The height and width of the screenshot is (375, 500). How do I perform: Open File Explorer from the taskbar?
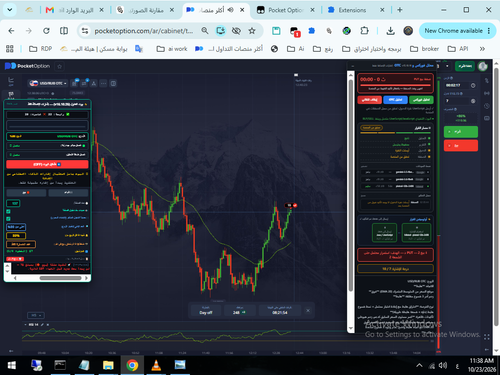click(108, 365)
